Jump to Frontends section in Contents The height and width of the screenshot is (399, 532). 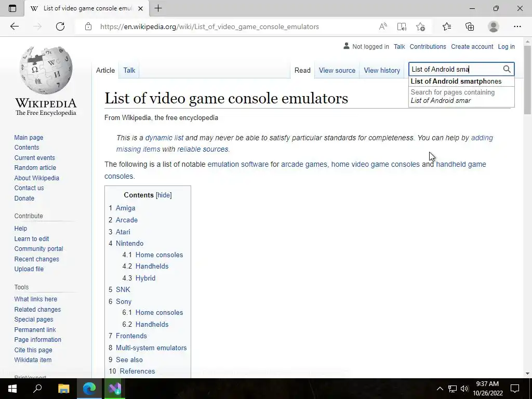131,336
